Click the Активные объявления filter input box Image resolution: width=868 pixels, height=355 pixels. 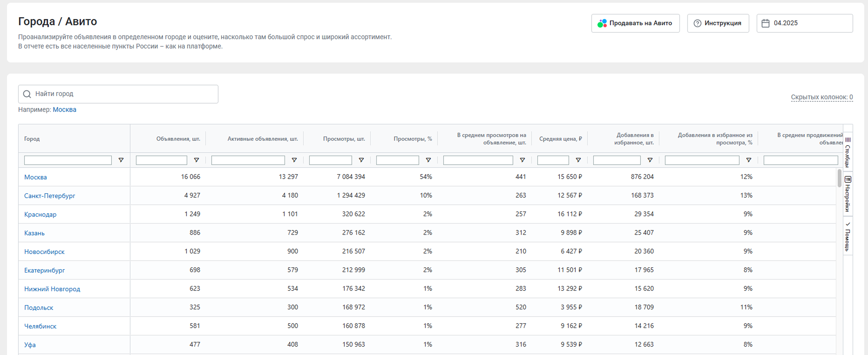pyautogui.click(x=248, y=160)
